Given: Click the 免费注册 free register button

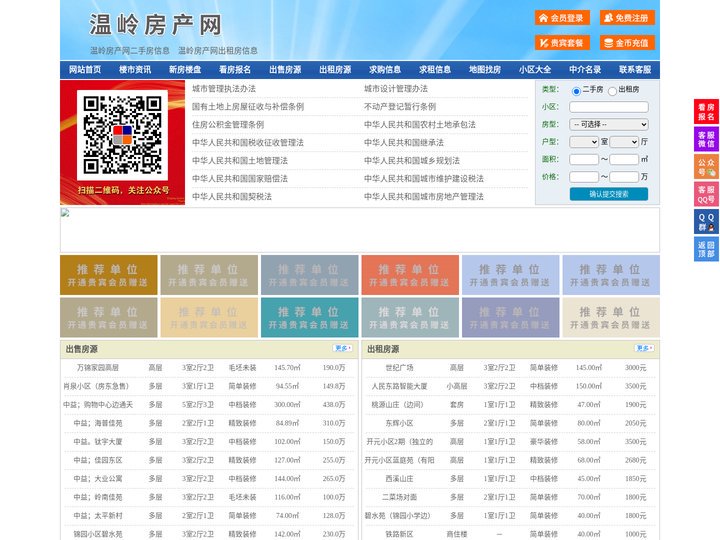Looking at the screenshot, I should click(x=627, y=18).
